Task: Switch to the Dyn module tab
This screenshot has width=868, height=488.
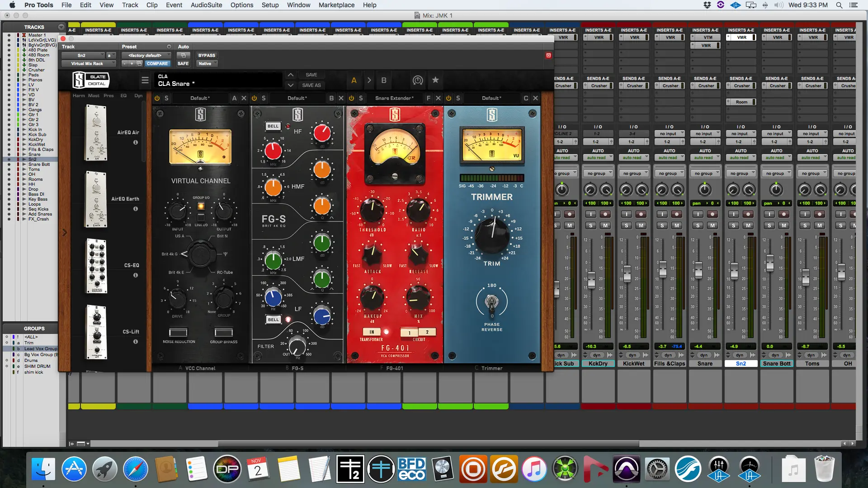Action: [x=138, y=96]
